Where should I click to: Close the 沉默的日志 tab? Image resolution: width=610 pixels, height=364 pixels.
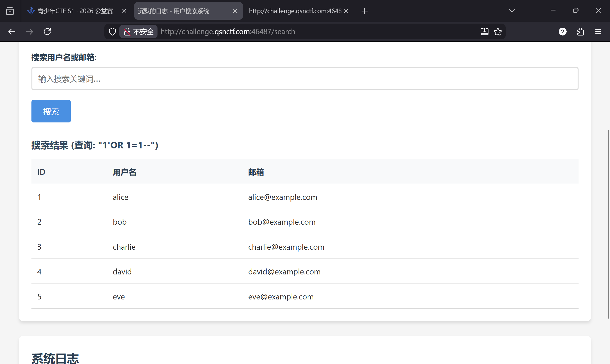pyautogui.click(x=235, y=11)
